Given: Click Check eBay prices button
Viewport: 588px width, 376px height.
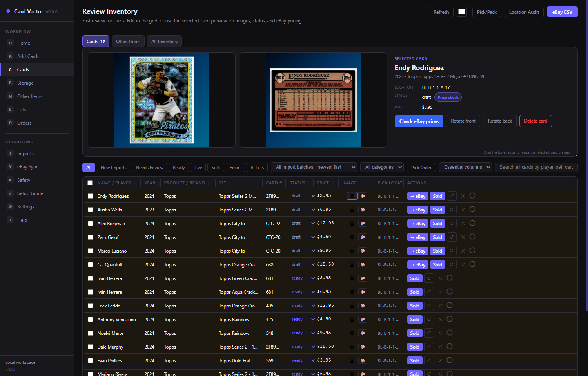Looking at the screenshot, I should [x=419, y=121].
